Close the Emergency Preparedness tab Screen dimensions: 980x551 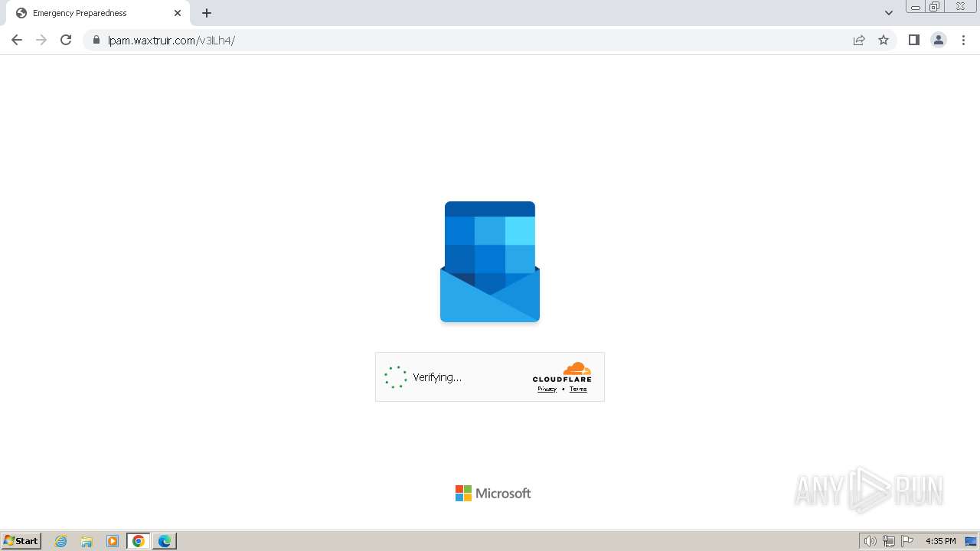pos(178,13)
